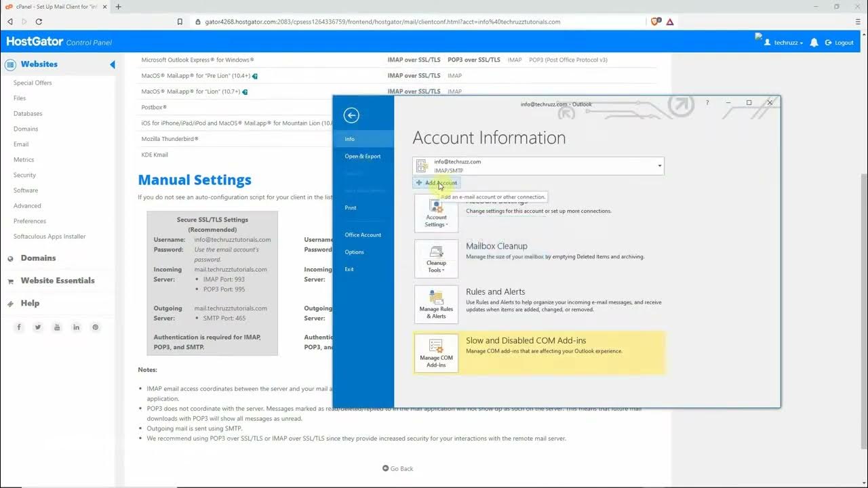Viewport: 868px width, 488px height.
Task: Click the Postbox row text
Action: pos(154,107)
